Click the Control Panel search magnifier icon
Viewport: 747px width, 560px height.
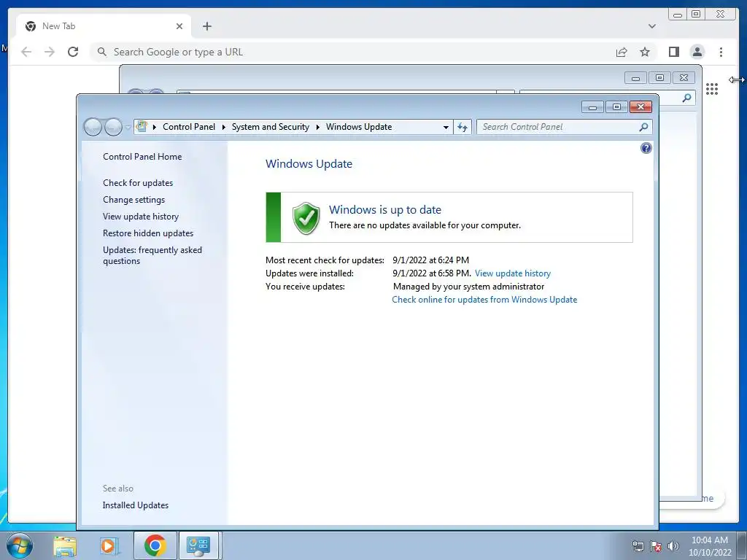643,127
